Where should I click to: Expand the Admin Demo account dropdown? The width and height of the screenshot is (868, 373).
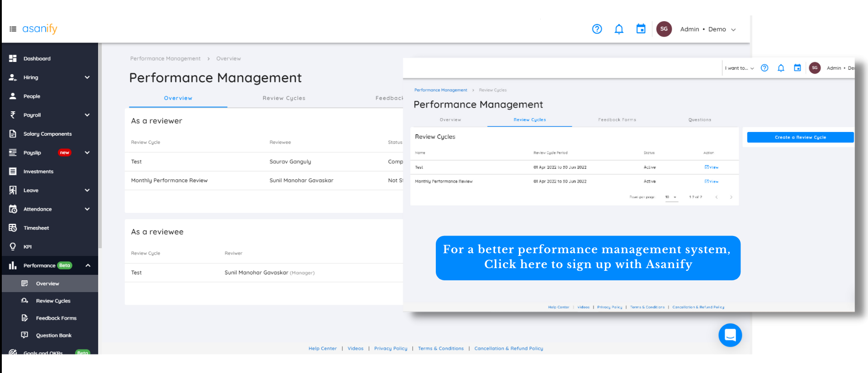733,29
